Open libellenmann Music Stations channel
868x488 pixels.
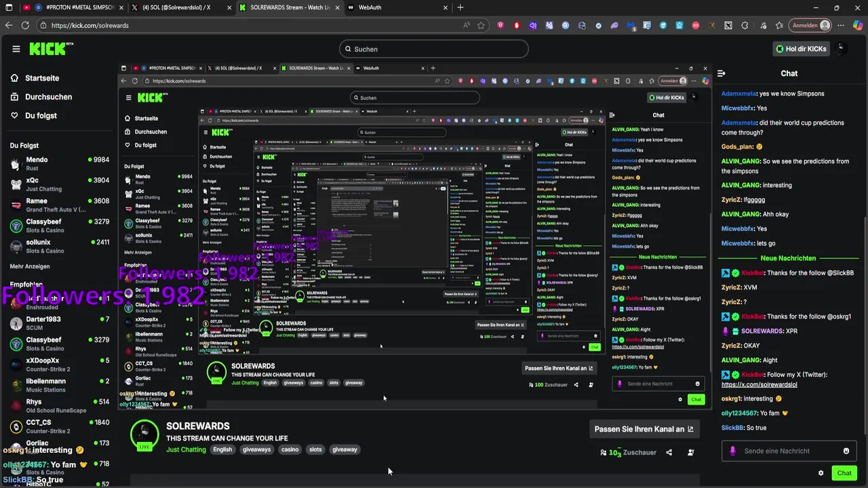point(59,385)
